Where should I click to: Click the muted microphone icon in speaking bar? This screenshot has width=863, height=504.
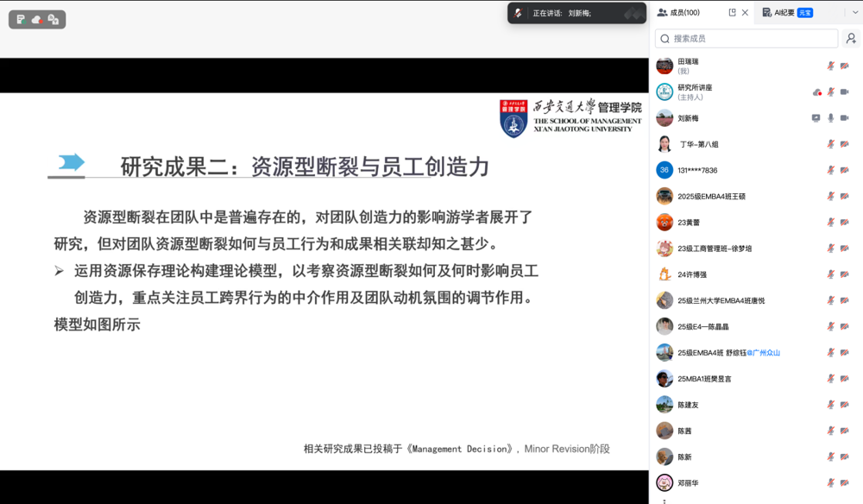518,13
